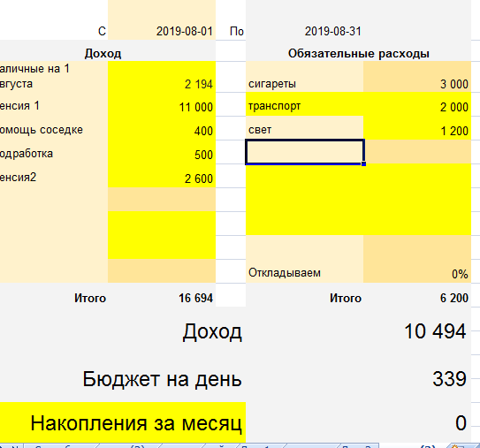Click the "омощь соседке" income label
Viewport: 480px width, 448px height.
[42, 130]
